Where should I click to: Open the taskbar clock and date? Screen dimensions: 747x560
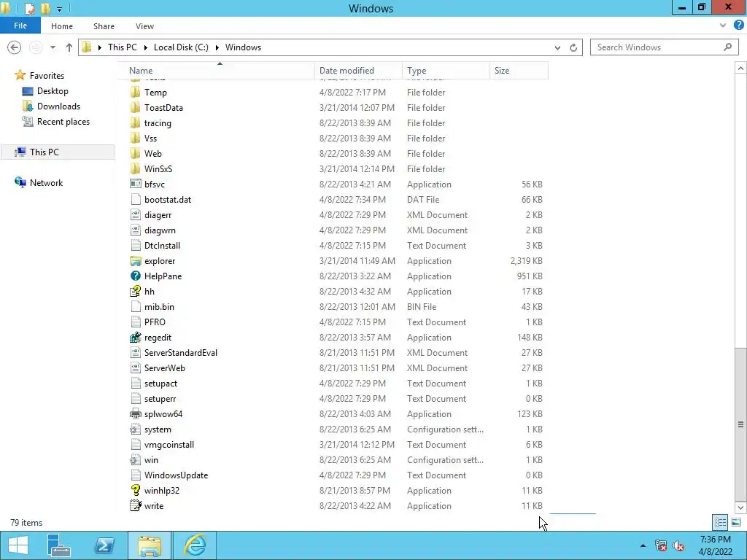(715, 545)
